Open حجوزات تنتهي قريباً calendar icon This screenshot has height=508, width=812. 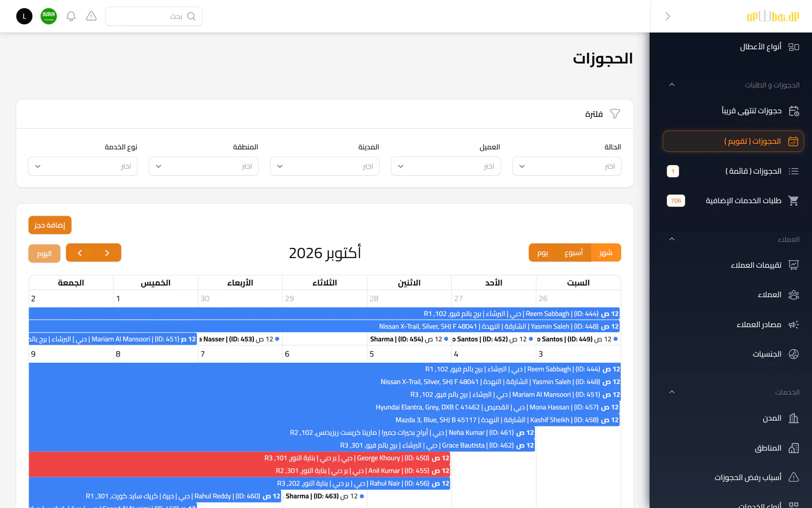[x=794, y=111]
